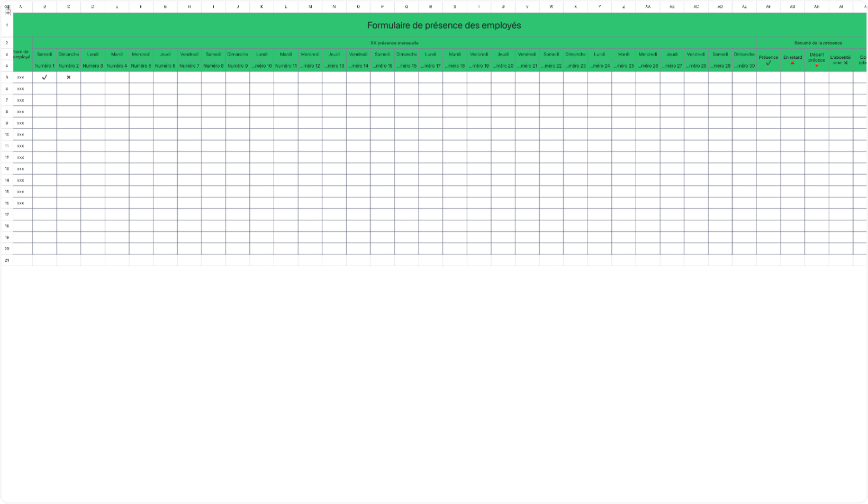
Task: Select the truncated '...méro 30' cell
Action: coord(744,66)
